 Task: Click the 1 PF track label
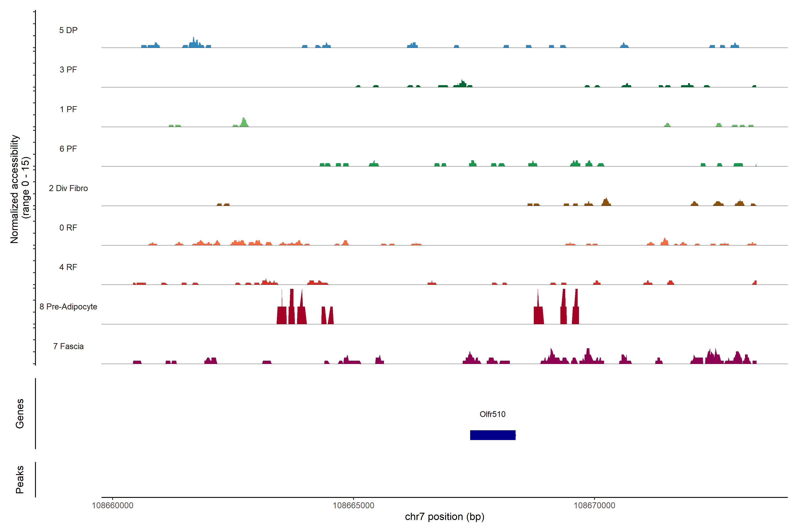pyautogui.click(x=68, y=109)
